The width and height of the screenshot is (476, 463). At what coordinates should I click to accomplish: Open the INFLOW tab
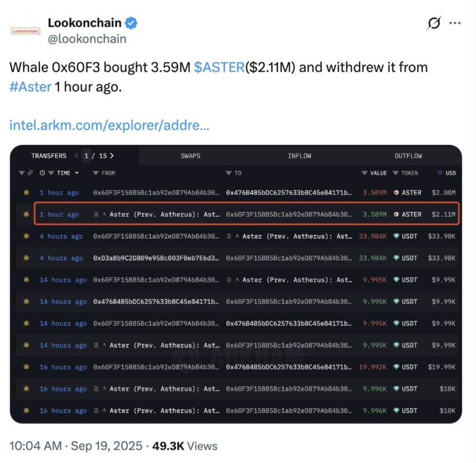[299, 156]
